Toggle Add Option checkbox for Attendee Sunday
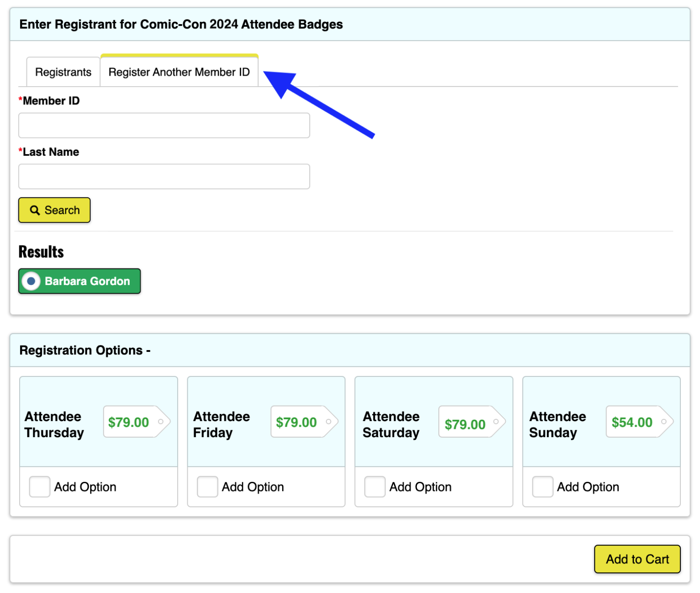This screenshot has height=593, width=700. (x=542, y=487)
